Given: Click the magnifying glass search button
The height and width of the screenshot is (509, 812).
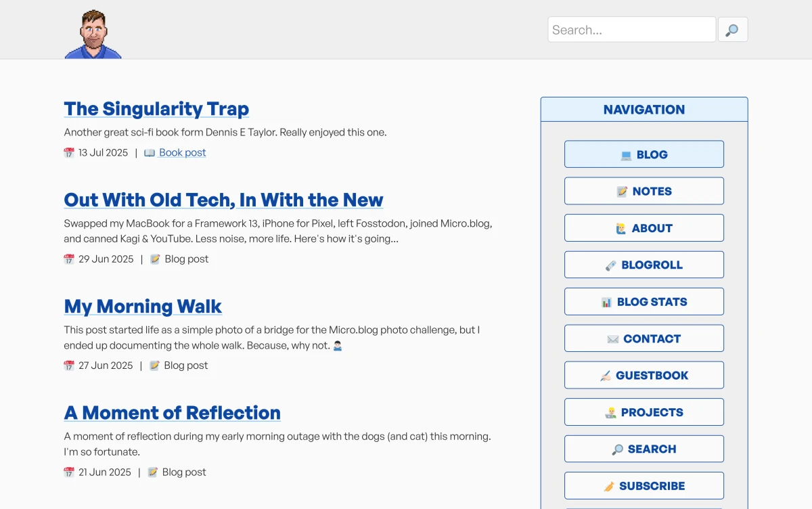Looking at the screenshot, I should click(732, 30).
